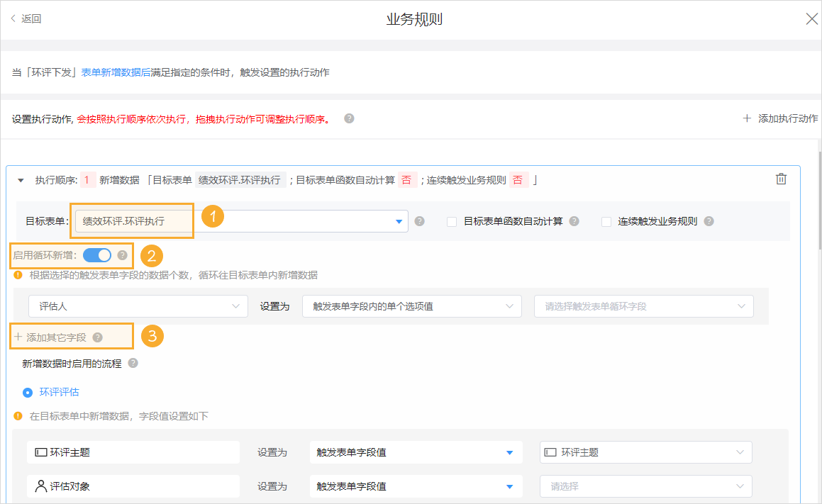Click the help icon after 新增数据时启用的流程
Image resolution: width=822 pixels, height=504 pixels.
coord(133,363)
